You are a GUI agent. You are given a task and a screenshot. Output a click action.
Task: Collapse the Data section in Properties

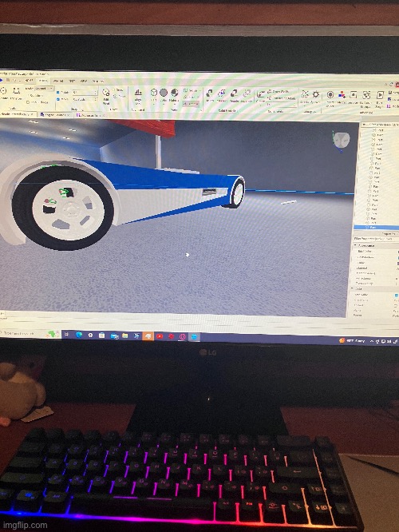pyautogui.click(x=352, y=288)
